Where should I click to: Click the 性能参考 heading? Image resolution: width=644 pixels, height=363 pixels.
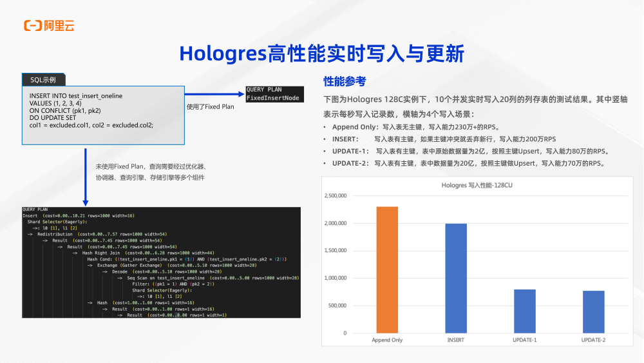[345, 81]
